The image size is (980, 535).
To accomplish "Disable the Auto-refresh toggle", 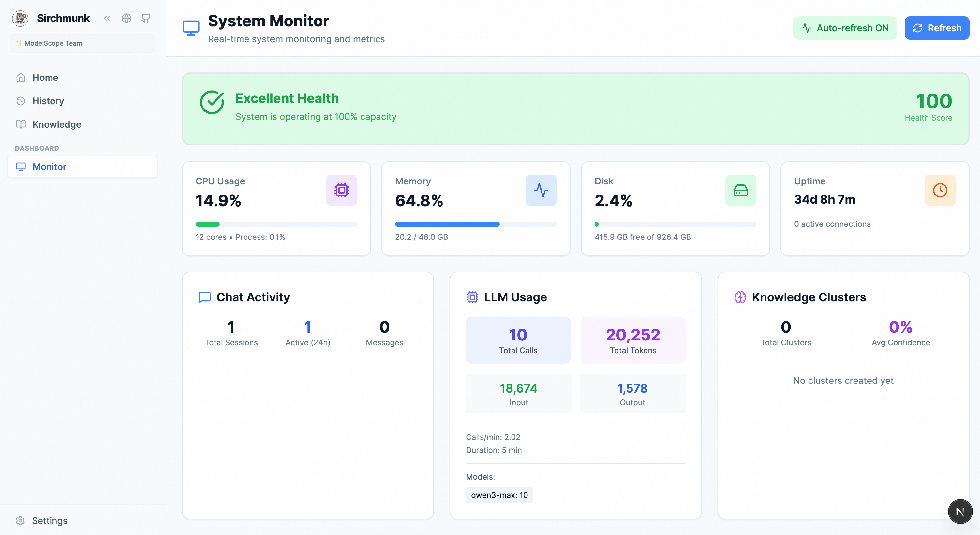I will [845, 27].
